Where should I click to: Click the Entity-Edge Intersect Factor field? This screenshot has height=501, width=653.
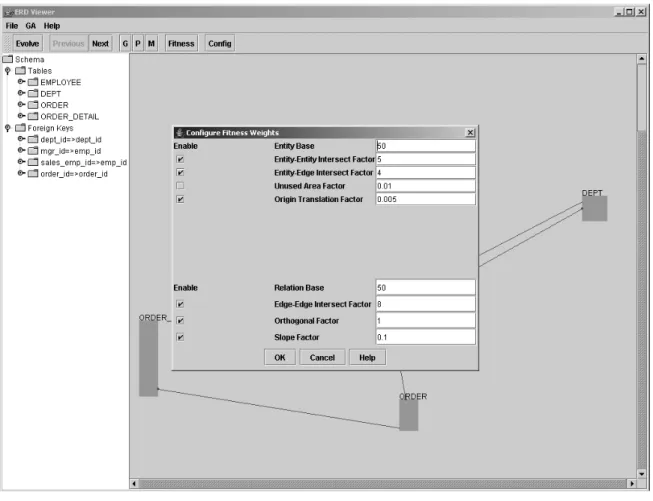point(425,172)
